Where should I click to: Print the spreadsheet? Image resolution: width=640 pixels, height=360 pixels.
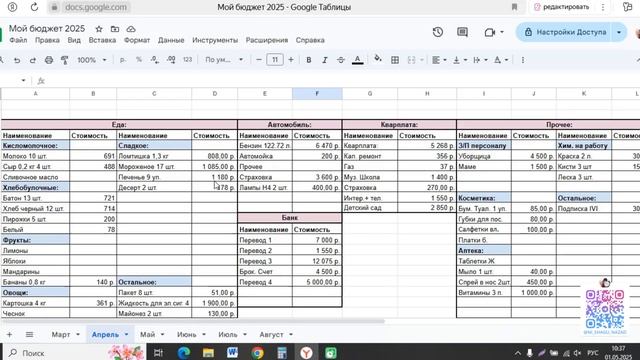pos(49,60)
